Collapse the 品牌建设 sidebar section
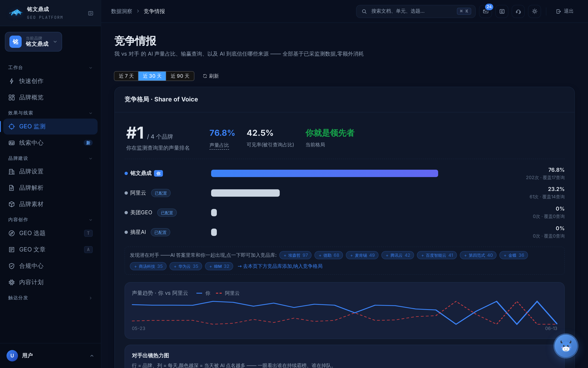Viewport: 588px width, 368px height. [50, 158]
